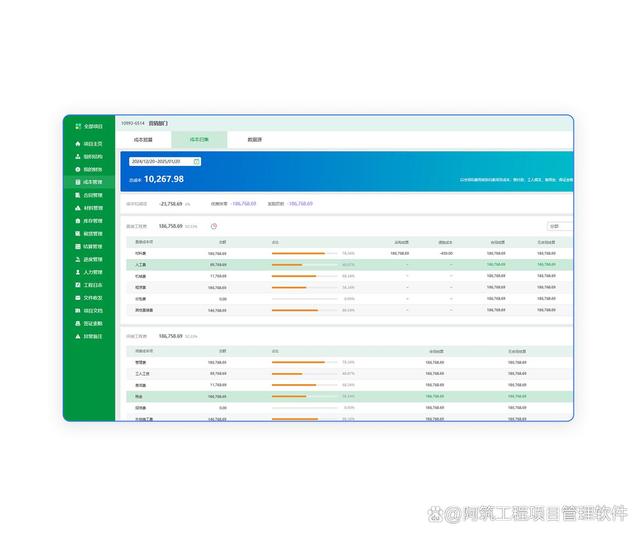Open the last sidebar item with warning triangle

point(89,336)
